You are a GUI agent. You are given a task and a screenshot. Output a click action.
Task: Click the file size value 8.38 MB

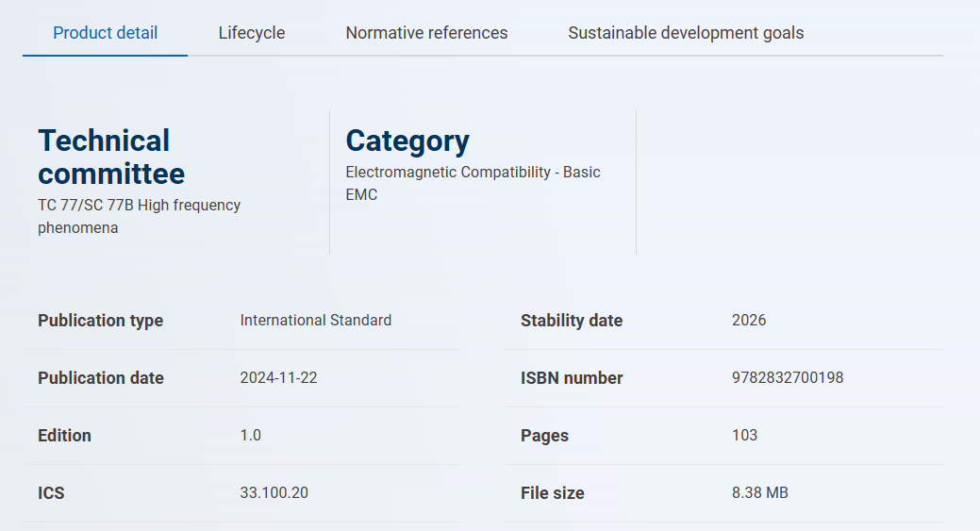[x=759, y=493]
